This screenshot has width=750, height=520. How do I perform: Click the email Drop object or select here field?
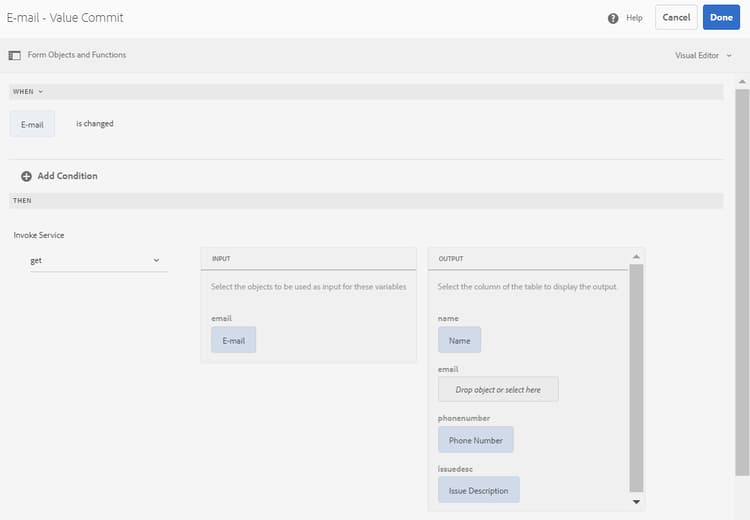498,389
